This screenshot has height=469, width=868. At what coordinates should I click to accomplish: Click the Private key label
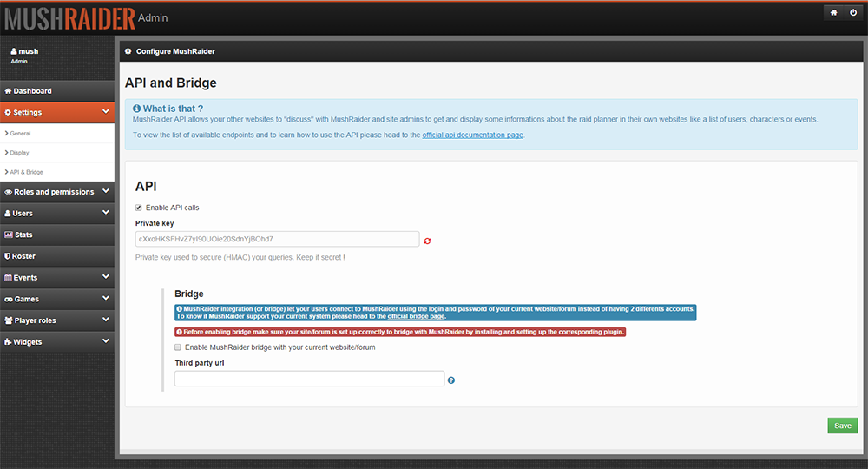pos(155,223)
